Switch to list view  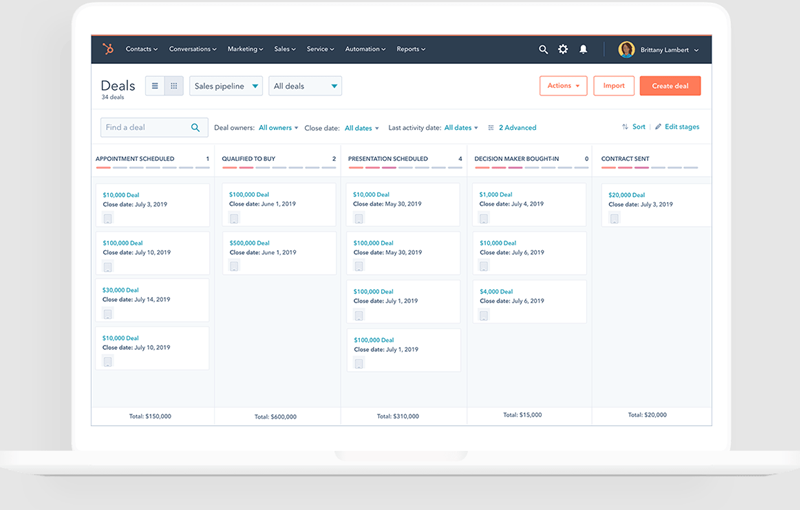(155, 86)
